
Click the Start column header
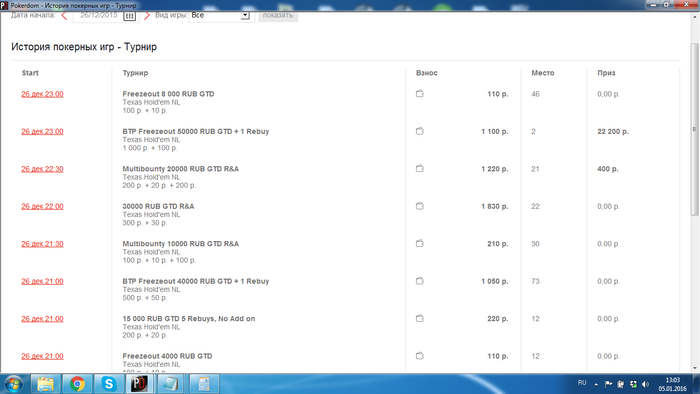pyautogui.click(x=30, y=73)
